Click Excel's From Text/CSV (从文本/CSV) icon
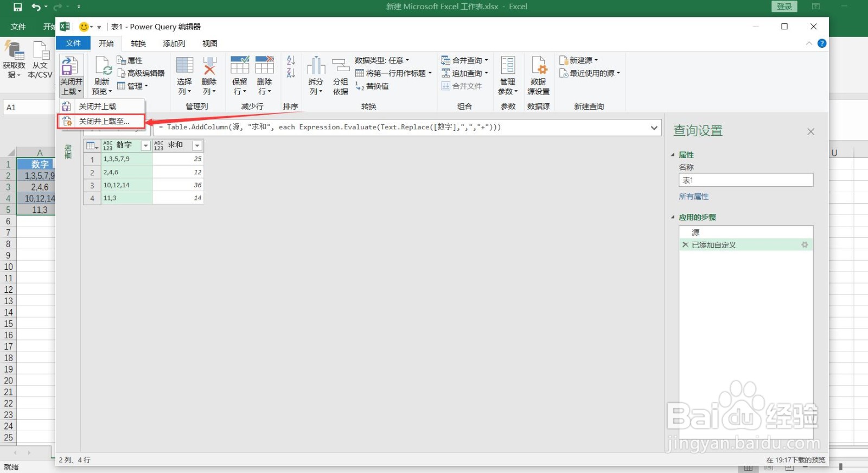This screenshot has height=473, width=868. (x=41, y=51)
